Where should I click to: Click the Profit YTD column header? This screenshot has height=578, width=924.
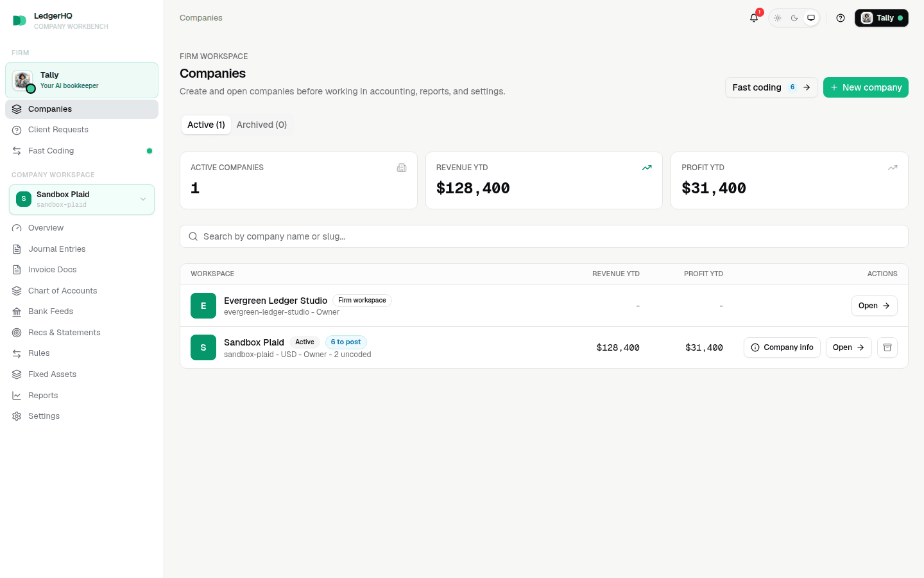coord(703,274)
